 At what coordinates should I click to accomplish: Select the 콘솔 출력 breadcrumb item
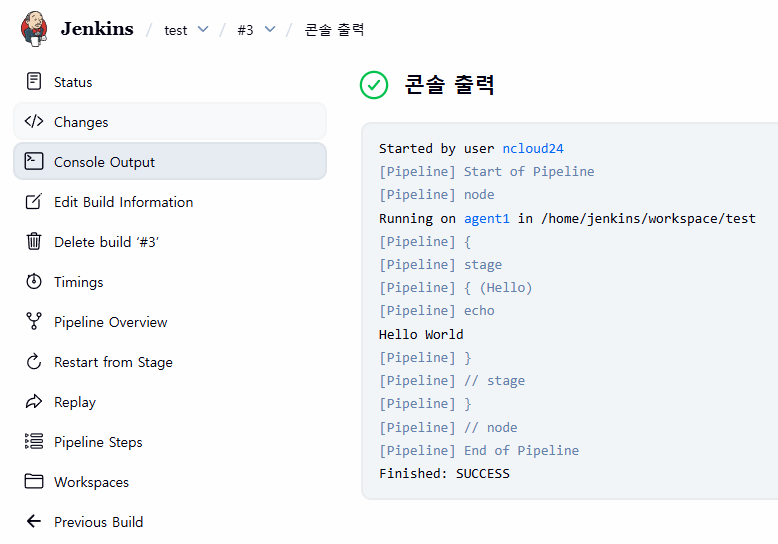click(334, 30)
